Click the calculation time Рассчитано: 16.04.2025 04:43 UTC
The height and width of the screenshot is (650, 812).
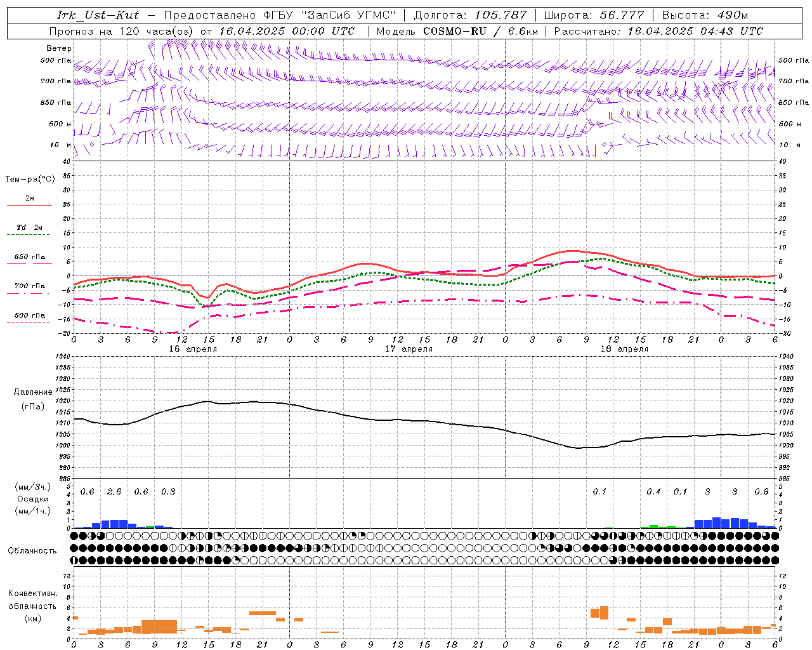click(658, 31)
